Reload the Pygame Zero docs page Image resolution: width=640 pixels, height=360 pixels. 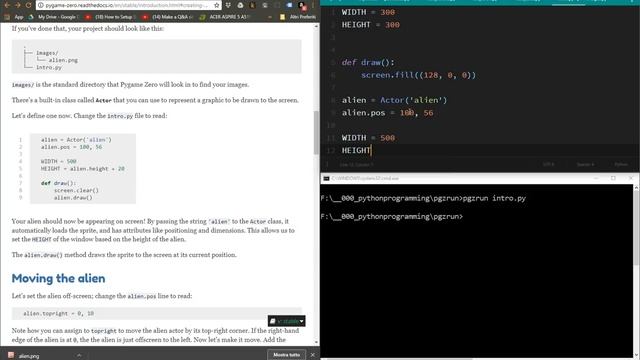[x=28, y=5]
